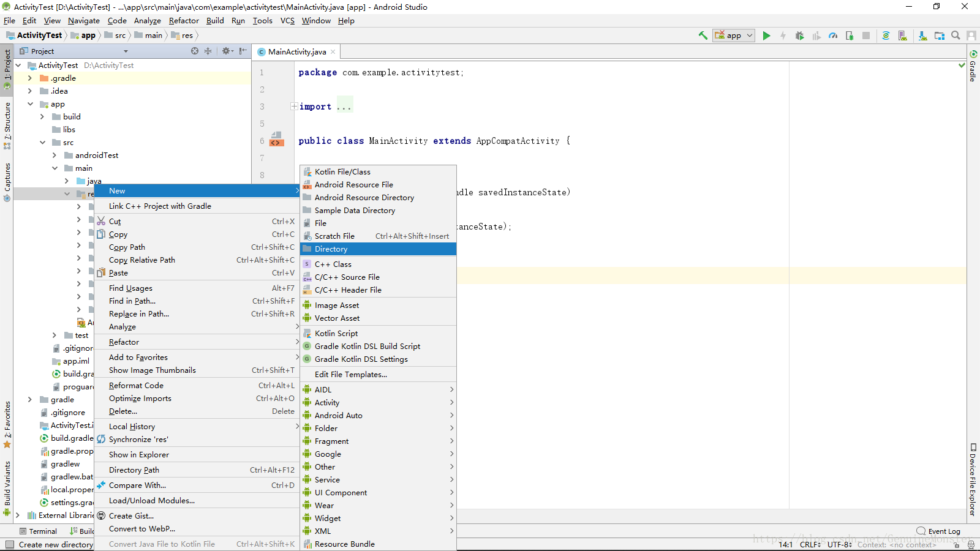Click Find Usages in context menu
Image resolution: width=980 pixels, height=551 pixels.
[197, 288]
